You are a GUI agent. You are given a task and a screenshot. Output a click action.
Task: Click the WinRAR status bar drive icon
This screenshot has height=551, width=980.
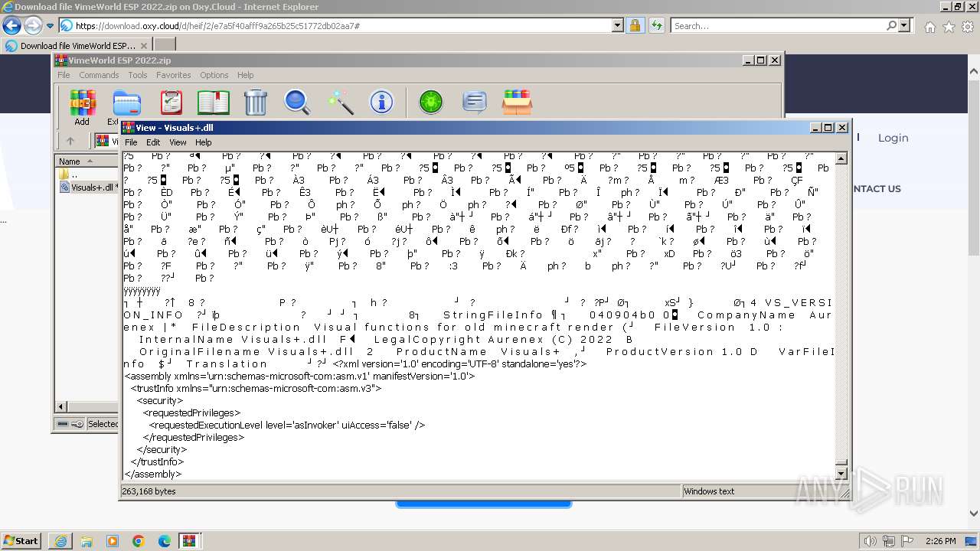(63, 424)
